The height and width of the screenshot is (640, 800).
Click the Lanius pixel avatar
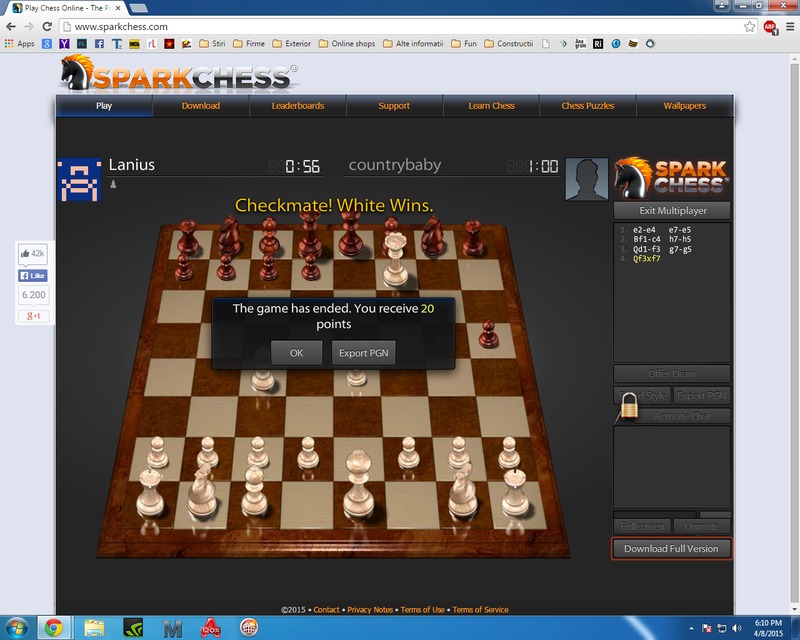pyautogui.click(x=79, y=180)
